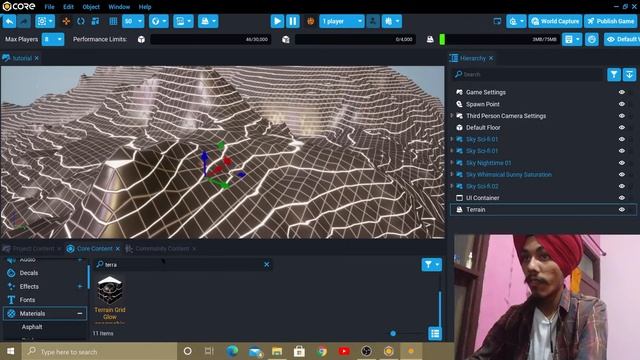Toggle the grid snap icon
Image resolution: width=640 pixels, height=360 pixels.
point(113,21)
